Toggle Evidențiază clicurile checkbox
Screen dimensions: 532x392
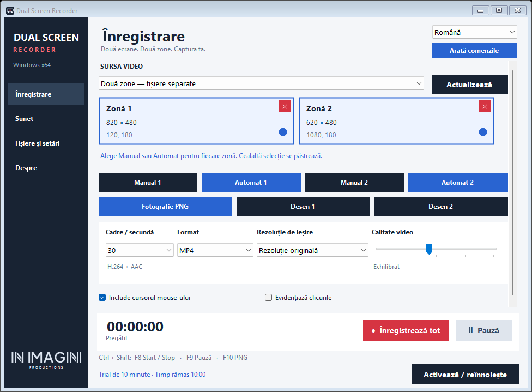(x=268, y=298)
